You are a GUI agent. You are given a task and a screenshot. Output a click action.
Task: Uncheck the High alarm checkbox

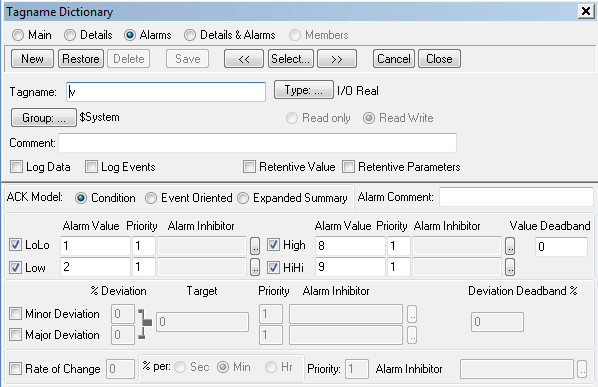click(x=273, y=245)
